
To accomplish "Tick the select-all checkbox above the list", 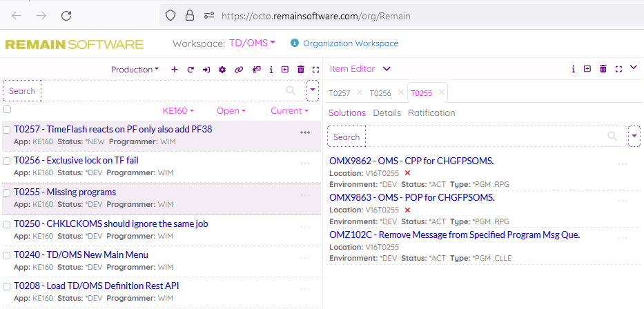I will point(7,109).
